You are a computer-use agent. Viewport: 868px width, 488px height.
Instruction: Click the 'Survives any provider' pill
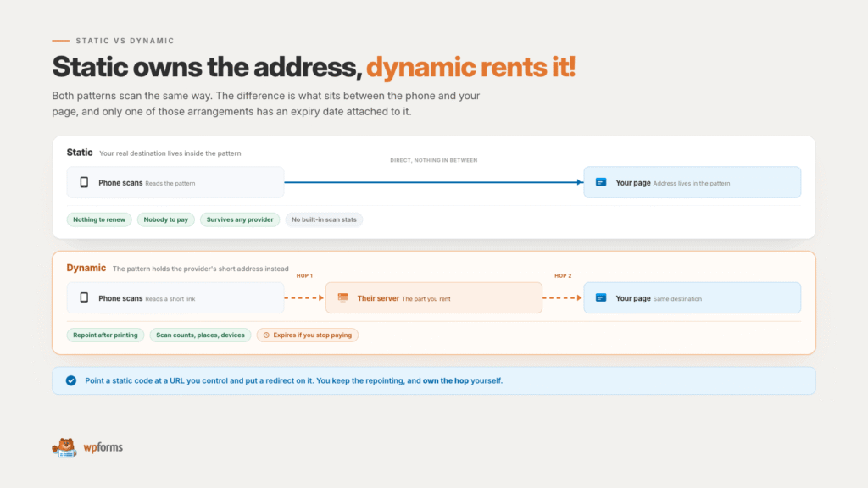point(240,219)
